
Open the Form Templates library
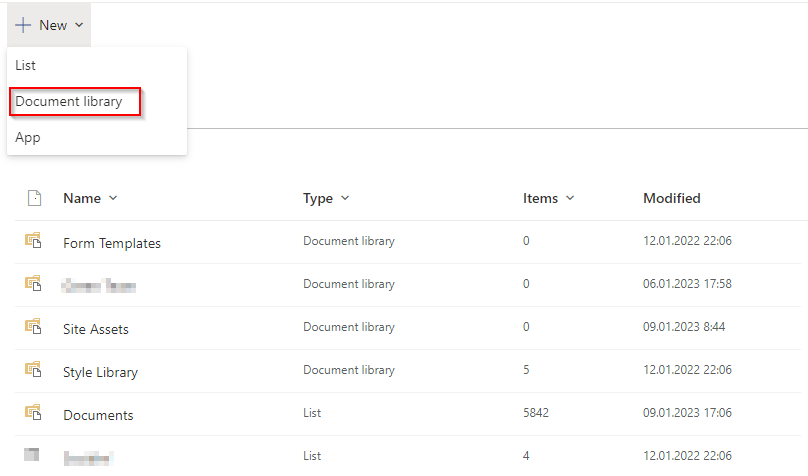112,243
